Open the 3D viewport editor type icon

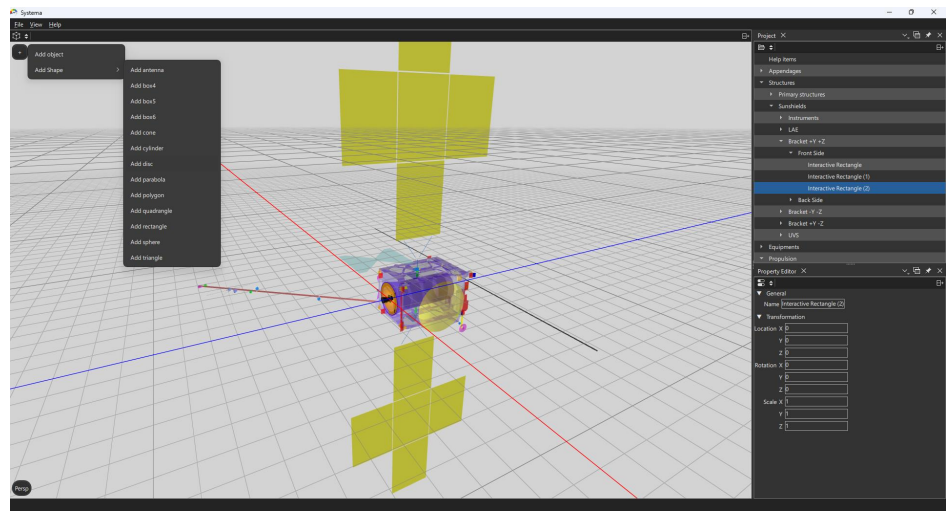click(16, 36)
